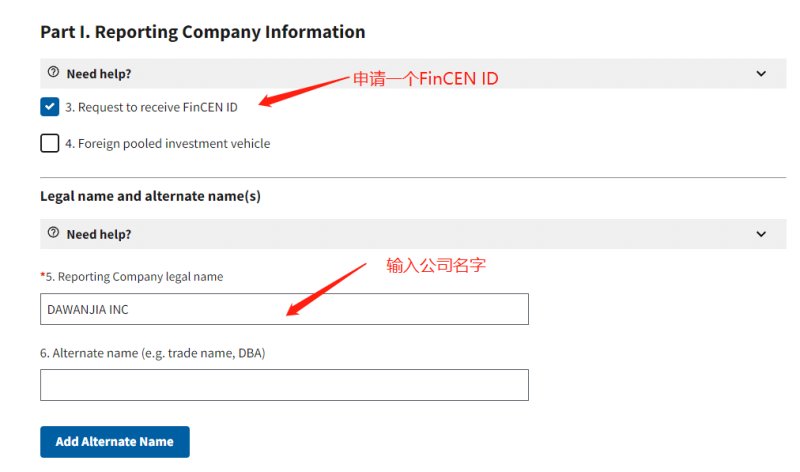Click the 'Part I. Reporting Company Information' heading
Viewport: 800px width, 472px height.
pyautogui.click(x=203, y=32)
